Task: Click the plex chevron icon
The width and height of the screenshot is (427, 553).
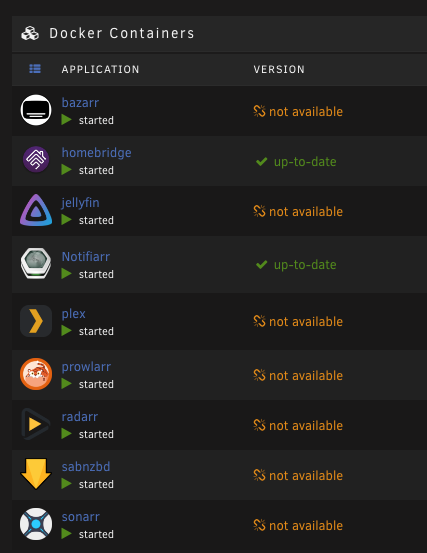Action: click(x=36, y=321)
